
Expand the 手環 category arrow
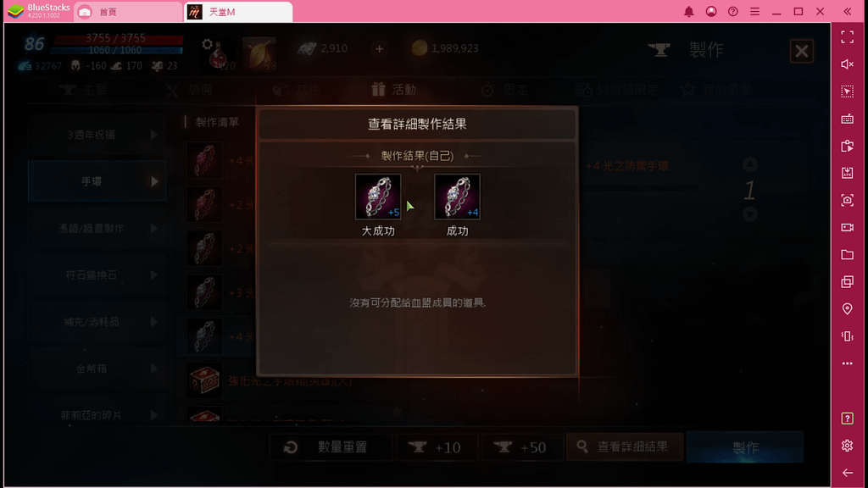154,181
